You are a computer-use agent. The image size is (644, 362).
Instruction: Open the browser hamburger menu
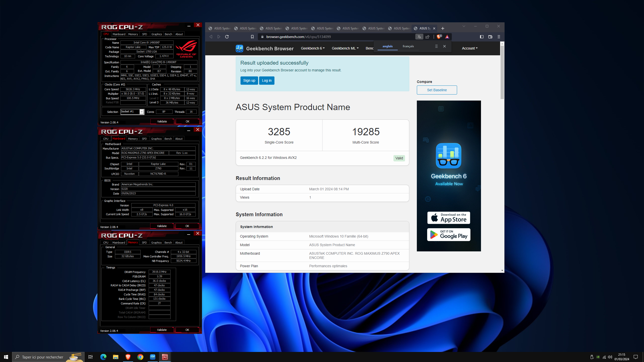[499, 37]
